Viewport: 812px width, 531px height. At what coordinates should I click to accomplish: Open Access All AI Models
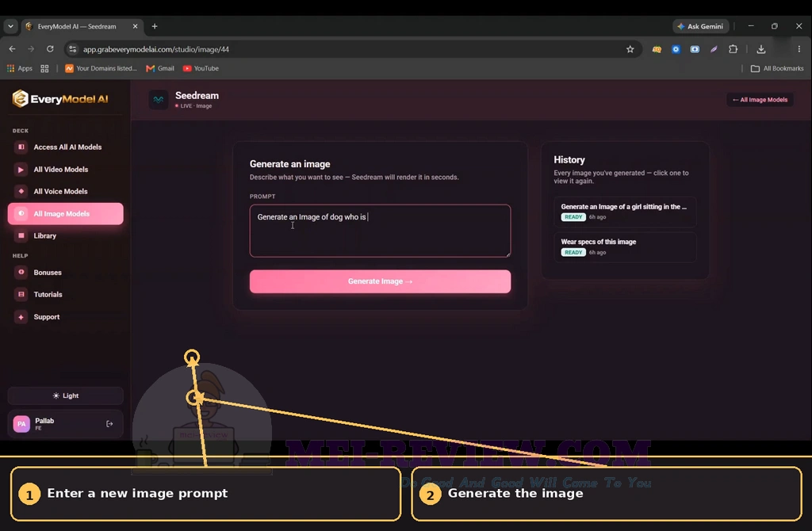(x=65, y=147)
